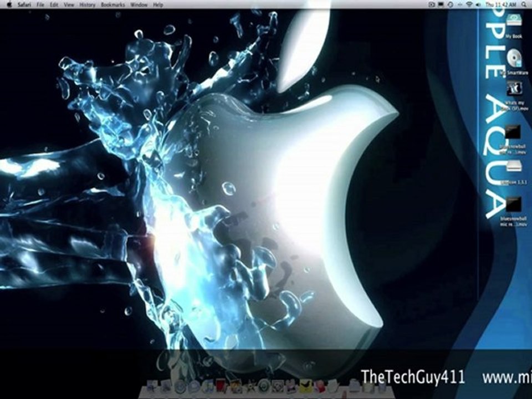This screenshot has width=532, height=399.
Task: Open the Wi-Fi status icon
Action: (x=469, y=5)
